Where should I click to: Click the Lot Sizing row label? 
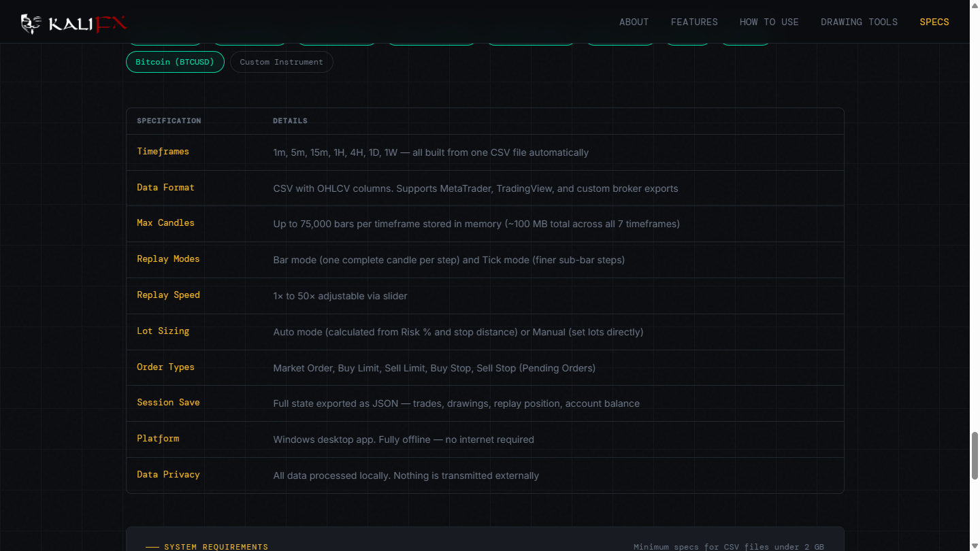163,331
